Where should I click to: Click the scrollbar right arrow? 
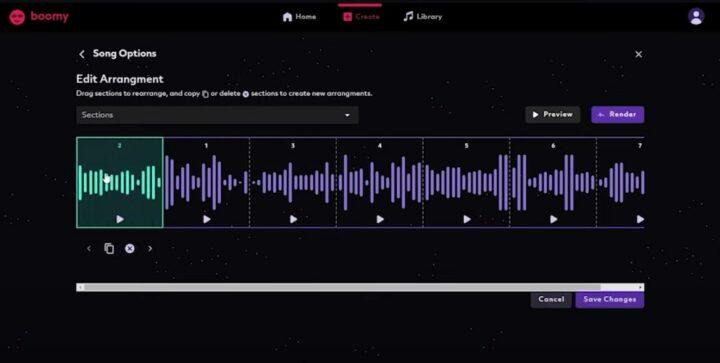click(x=641, y=287)
